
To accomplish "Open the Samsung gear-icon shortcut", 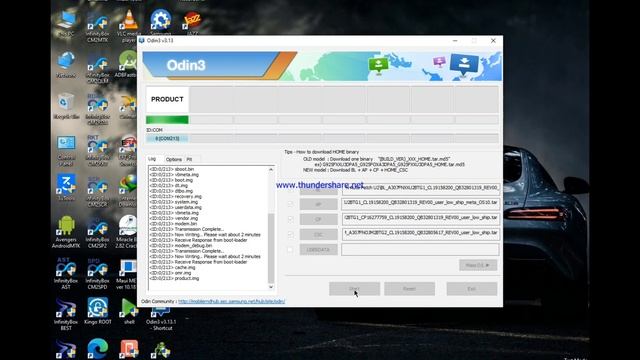I will click(x=160, y=22).
